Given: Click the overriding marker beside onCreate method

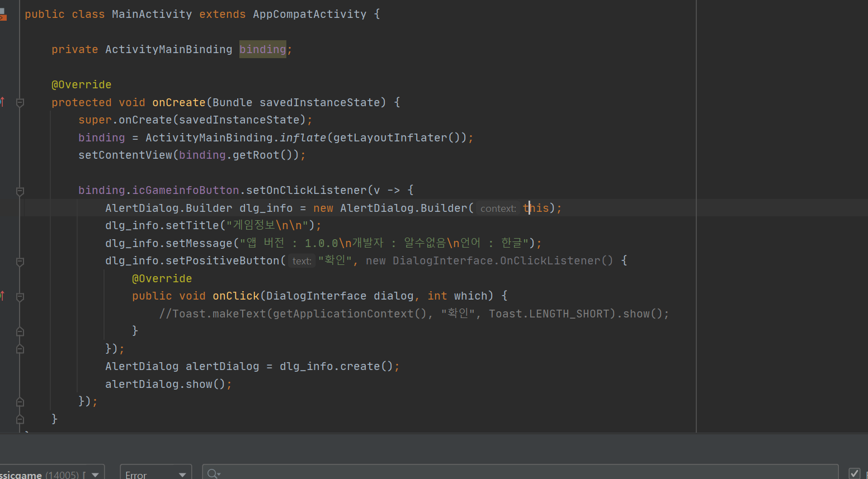Looking at the screenshot, I should 3,102.
